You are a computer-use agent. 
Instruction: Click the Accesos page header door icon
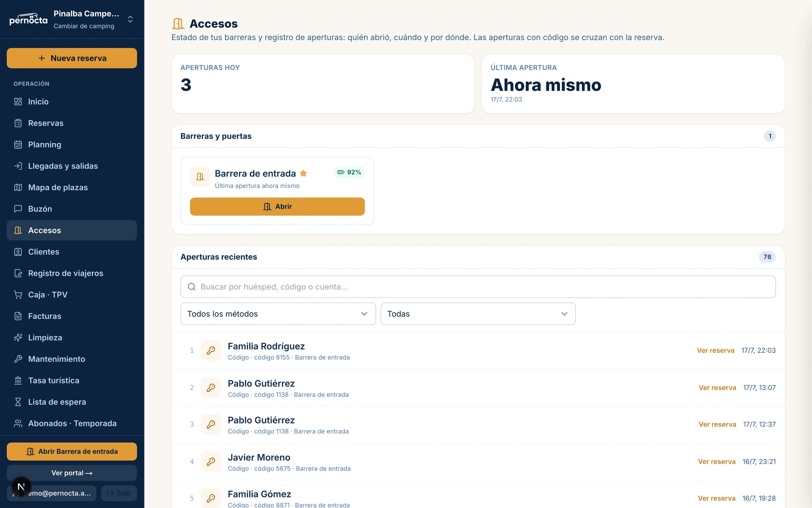click(178, 24)
